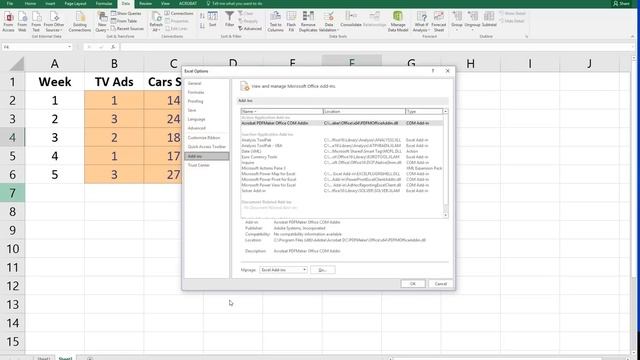
Task: Click Show Queries in the ribbon
Action: pos(126,13)
